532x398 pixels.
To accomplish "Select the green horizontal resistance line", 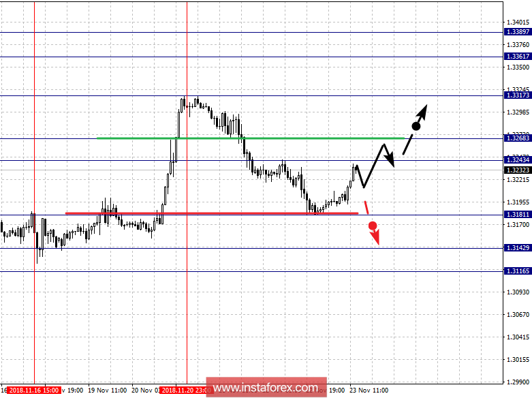I will tap(252, 138).
